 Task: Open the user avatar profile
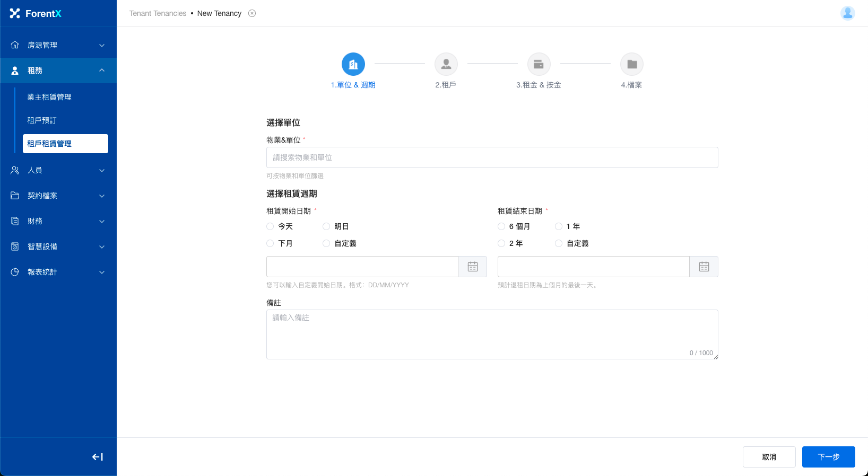(x=847, y=13)
